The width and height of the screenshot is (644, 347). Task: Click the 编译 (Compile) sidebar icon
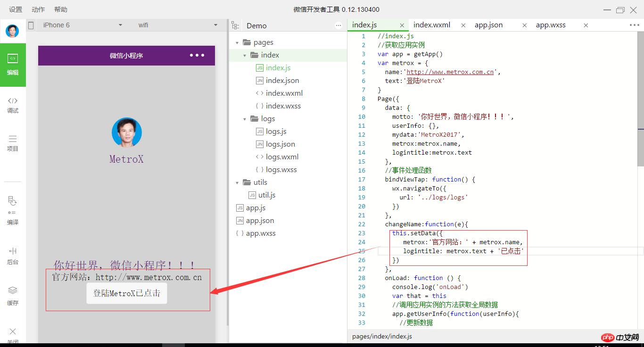13,210
